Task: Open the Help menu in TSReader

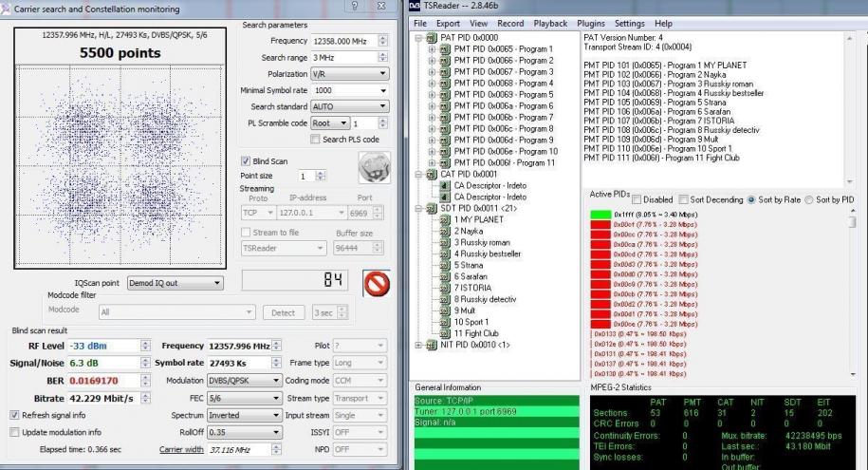Action: coord(663,24)
